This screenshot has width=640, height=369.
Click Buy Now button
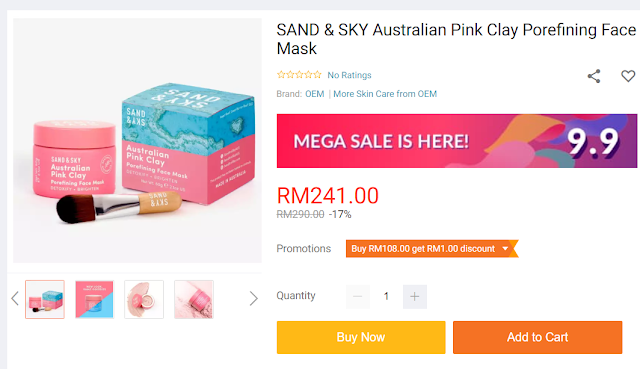(361, 337)
